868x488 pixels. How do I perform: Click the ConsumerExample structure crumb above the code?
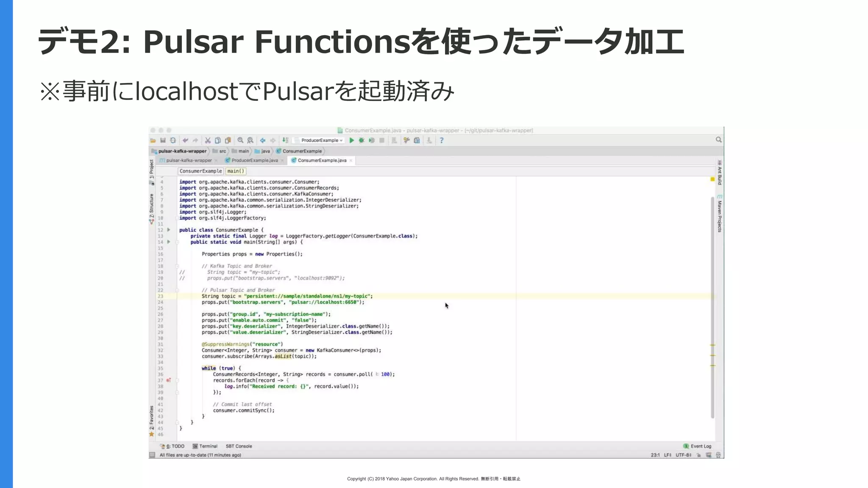coord(200,171)
